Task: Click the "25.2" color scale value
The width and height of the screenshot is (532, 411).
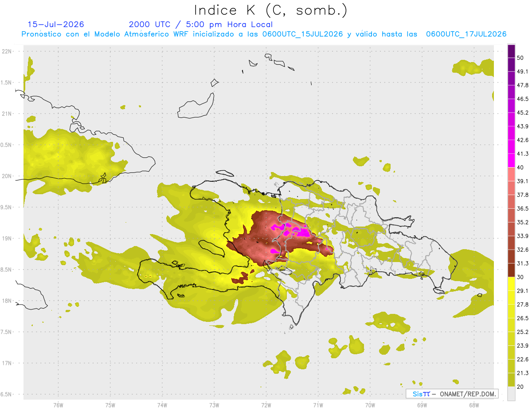Action: click(x=522, y=332)
